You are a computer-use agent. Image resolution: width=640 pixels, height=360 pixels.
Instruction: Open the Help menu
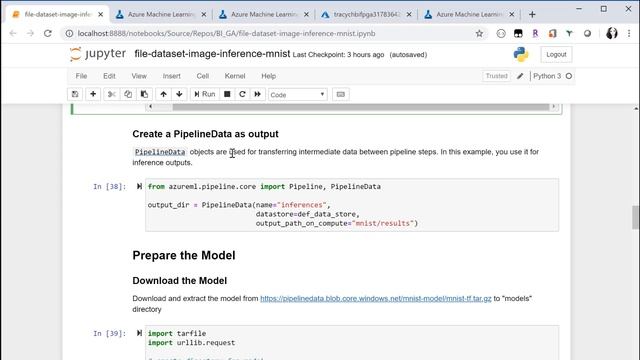pyautogui.click(x=269, y=76)
